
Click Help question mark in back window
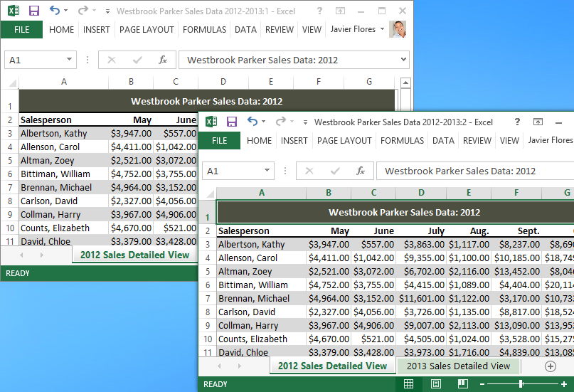[x=319, y=11]
